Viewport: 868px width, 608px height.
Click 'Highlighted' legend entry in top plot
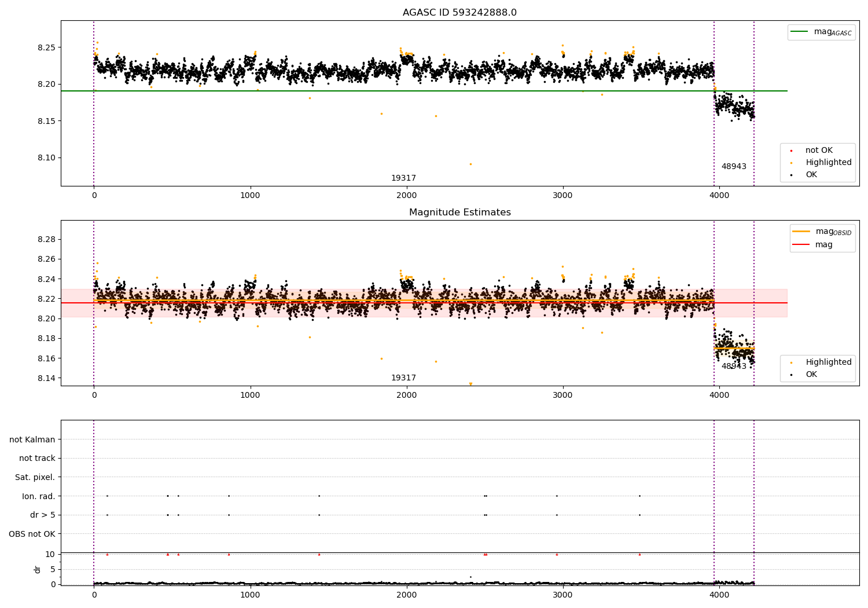coord(828,163)
